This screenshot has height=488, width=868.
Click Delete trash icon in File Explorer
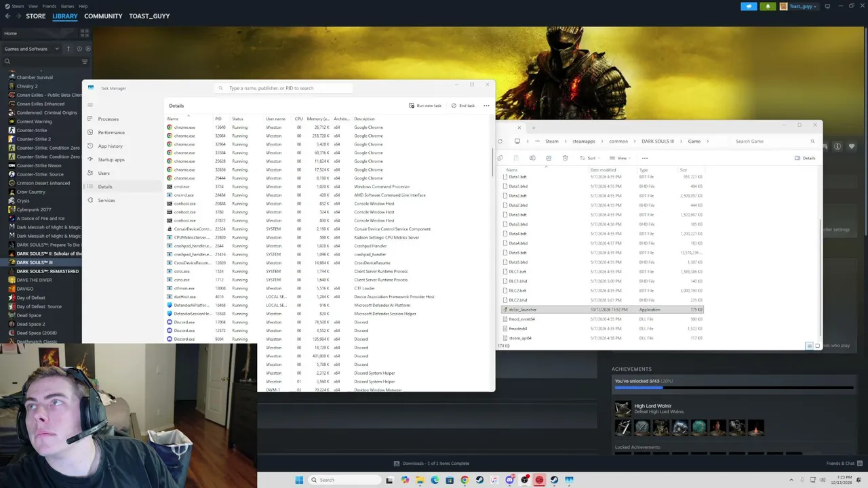(565, 158)
